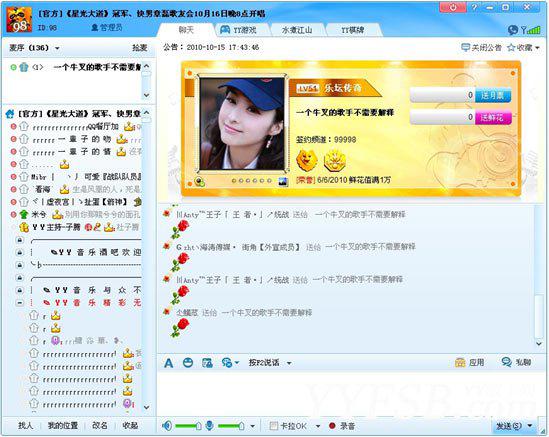
Task: Click the screenshot capture icon
Action: coord(207,363)
